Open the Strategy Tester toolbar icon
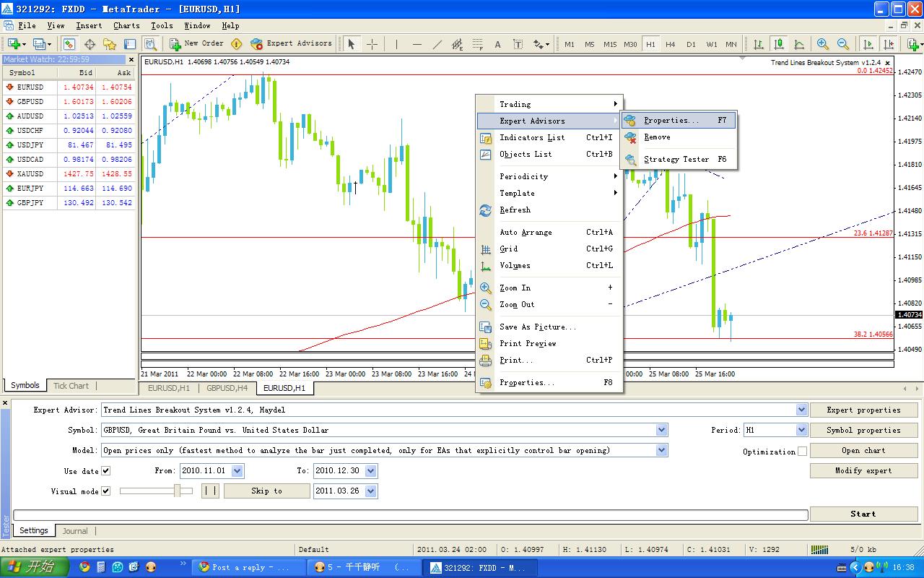The width and height of the screenshot is (924, 578). tap(150, 44)
